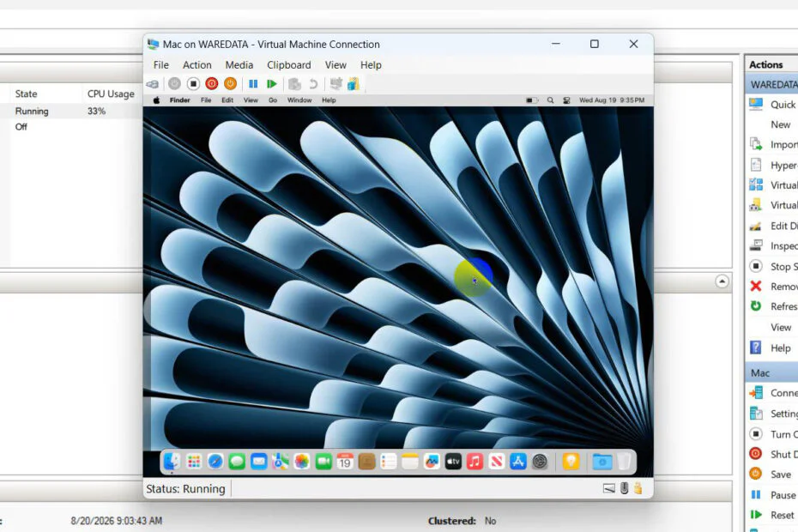Open the VM window View menu

point(336,65)
